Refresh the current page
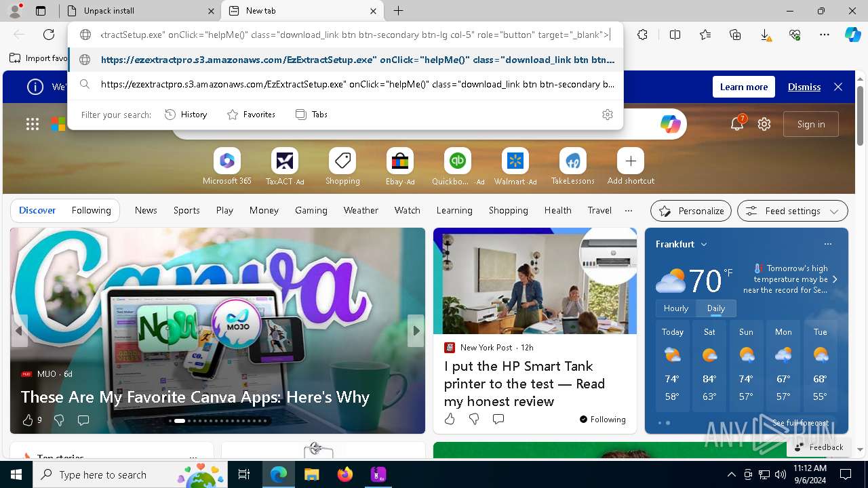This screenshot has width=868, height=488. click(x=49, y=35)
